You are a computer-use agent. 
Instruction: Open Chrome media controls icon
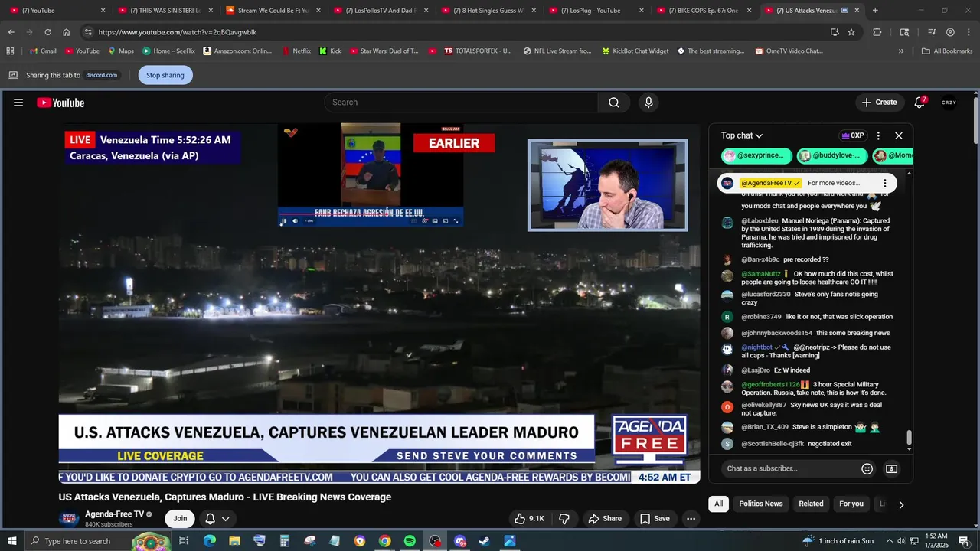tap(932, 32)
